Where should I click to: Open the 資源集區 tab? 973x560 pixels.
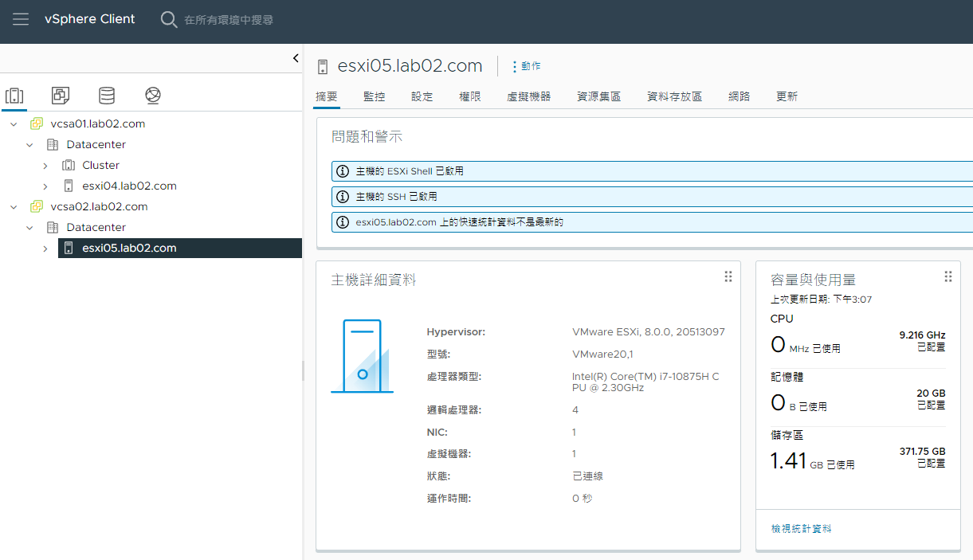point(599,96)
